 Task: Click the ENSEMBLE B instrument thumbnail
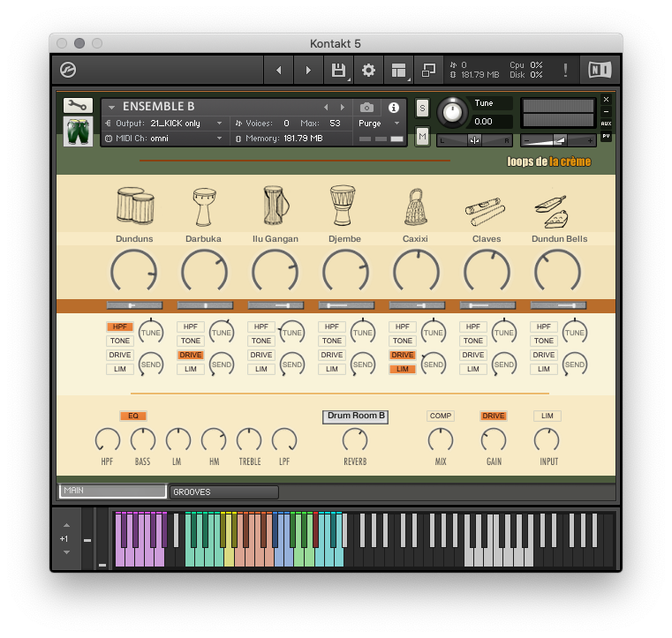78,131
